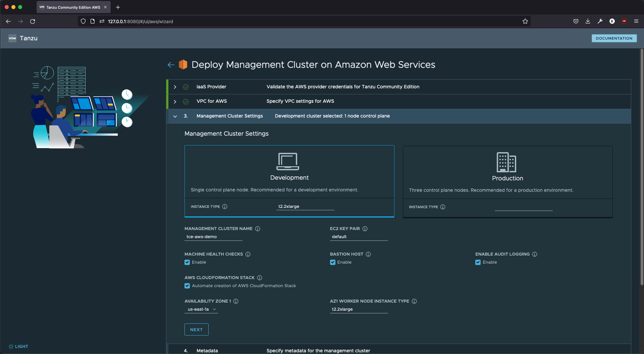Toggle Enable Audit Logging checkbox

click(x=478, y=262)
